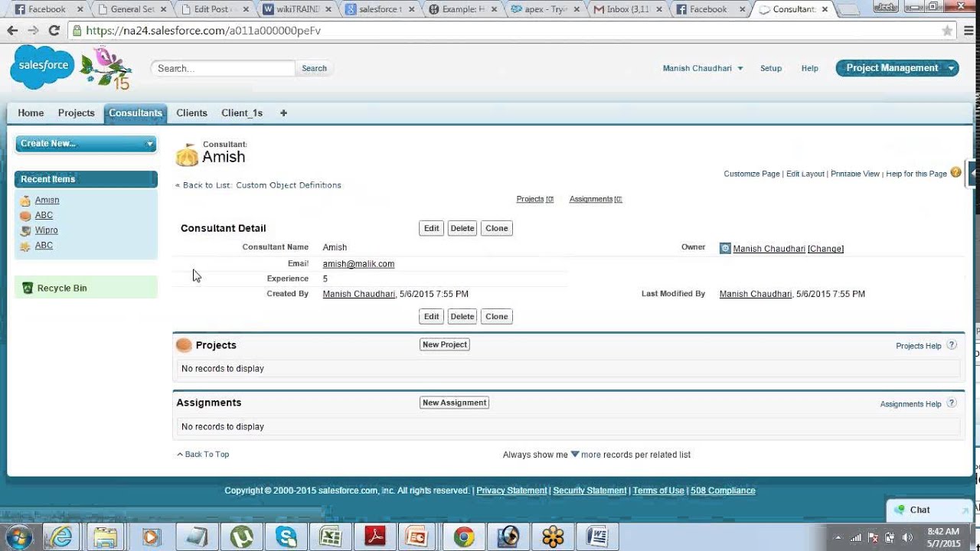Switch to the apex browser tab
The width and height of the screenshot is (980, 551).
click(545, 9)
